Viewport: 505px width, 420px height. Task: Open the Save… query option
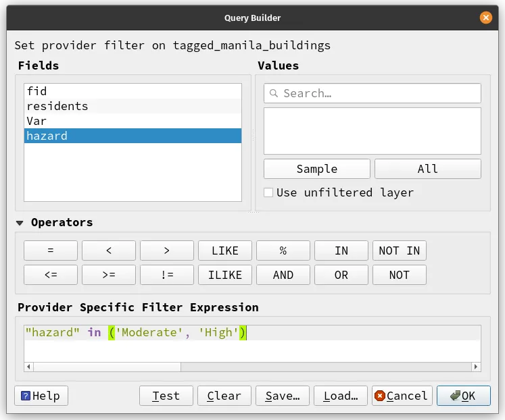[282, 396]
